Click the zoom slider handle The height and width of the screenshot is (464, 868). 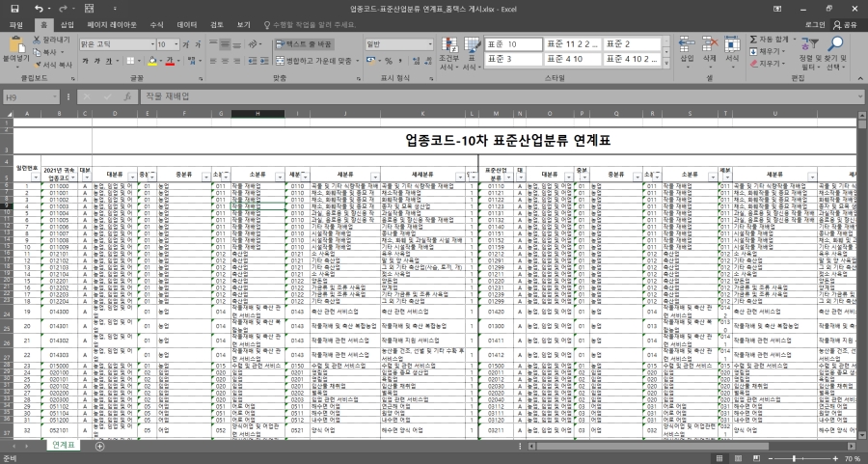pyautogui.click(x=794, y=458)
